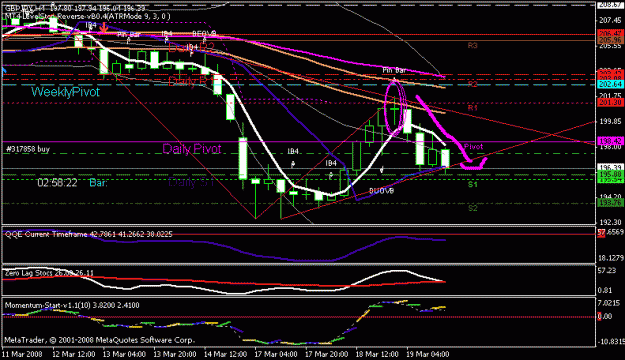This screenshot has width=625, height=360.
Task: Click the red 201.30 price tag
Action: click(610, 103)
